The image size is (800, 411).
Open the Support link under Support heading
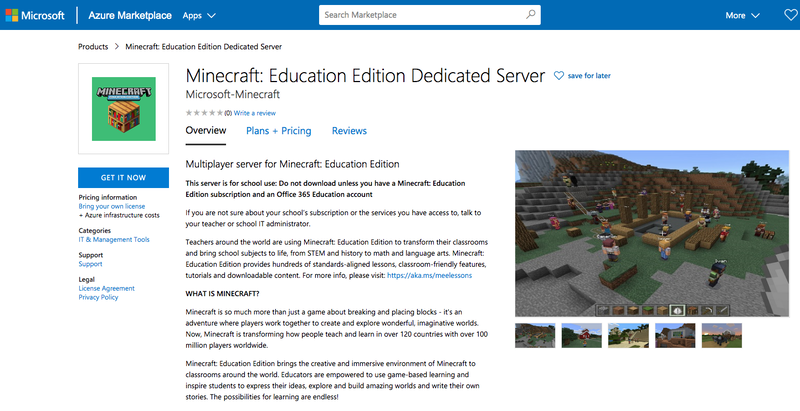pos(90,264)
